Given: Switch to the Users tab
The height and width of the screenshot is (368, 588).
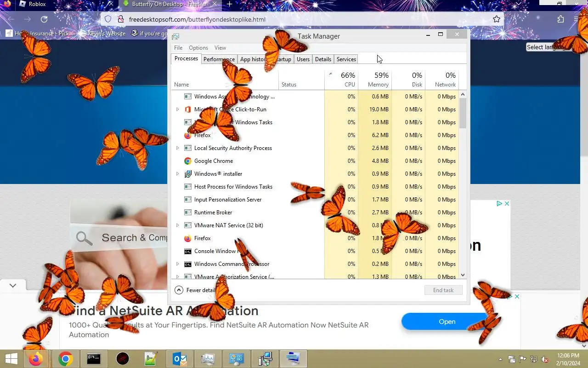Looking at the screenshot, I should point(303,59).
